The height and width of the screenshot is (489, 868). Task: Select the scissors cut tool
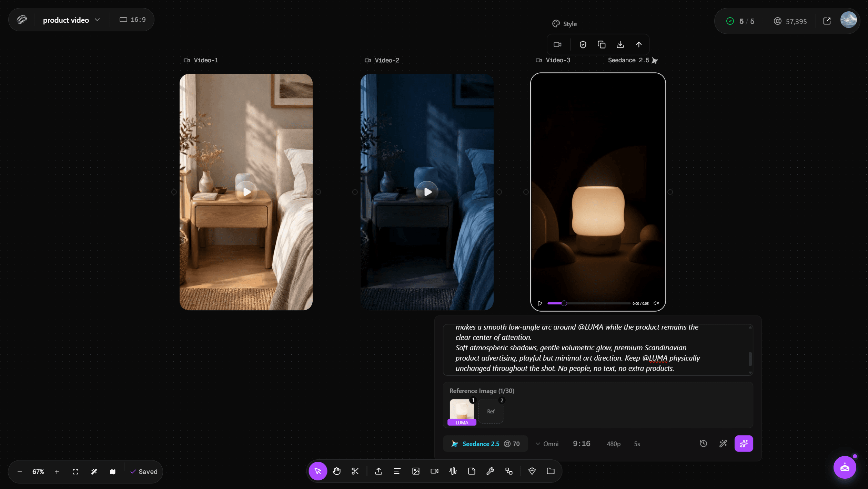355,471
